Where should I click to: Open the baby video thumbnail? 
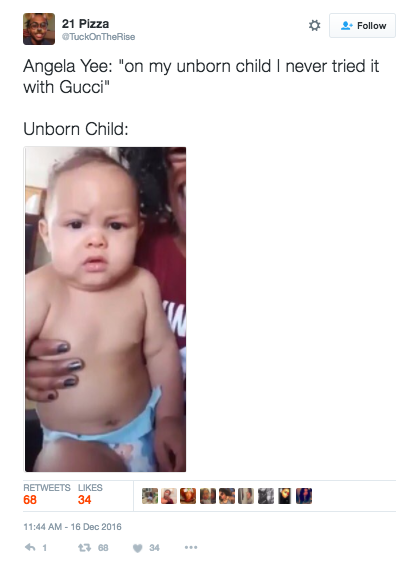click(105, 309)
